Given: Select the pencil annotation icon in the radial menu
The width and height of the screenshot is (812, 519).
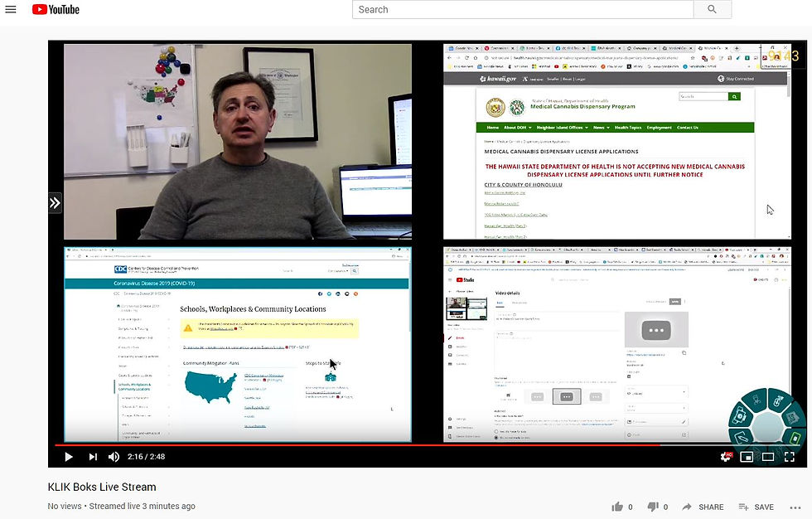Looking at the screenshot, I should (741, 437).
